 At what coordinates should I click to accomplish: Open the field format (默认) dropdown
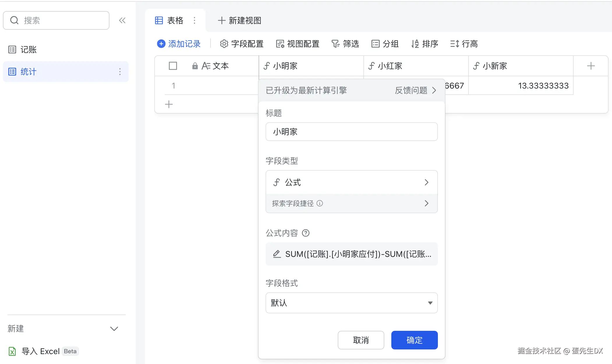point(351,303)
